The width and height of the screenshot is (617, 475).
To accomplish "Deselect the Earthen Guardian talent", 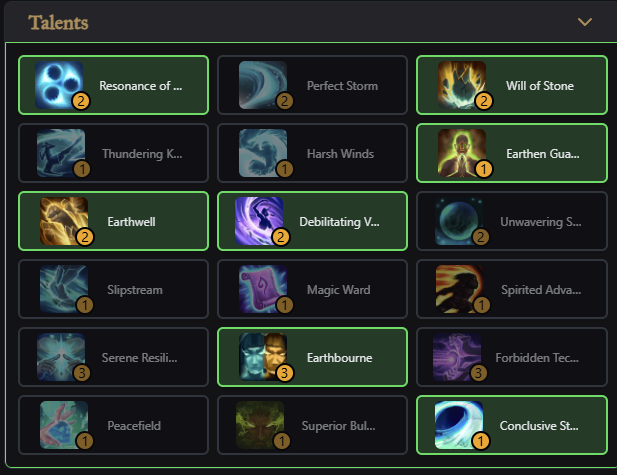I will pyautogui.click(x=511, y=153).
